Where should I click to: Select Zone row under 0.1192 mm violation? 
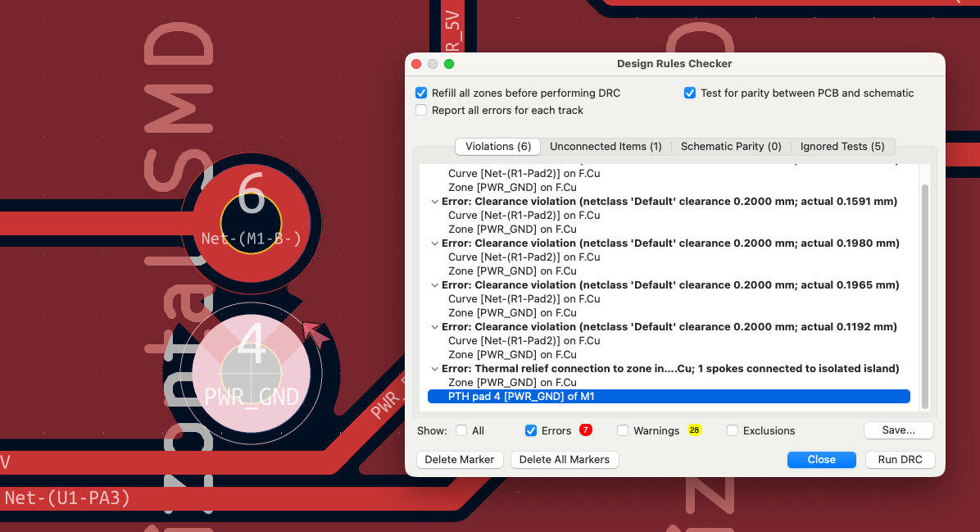pyautogui.click(x=669, y=354)
